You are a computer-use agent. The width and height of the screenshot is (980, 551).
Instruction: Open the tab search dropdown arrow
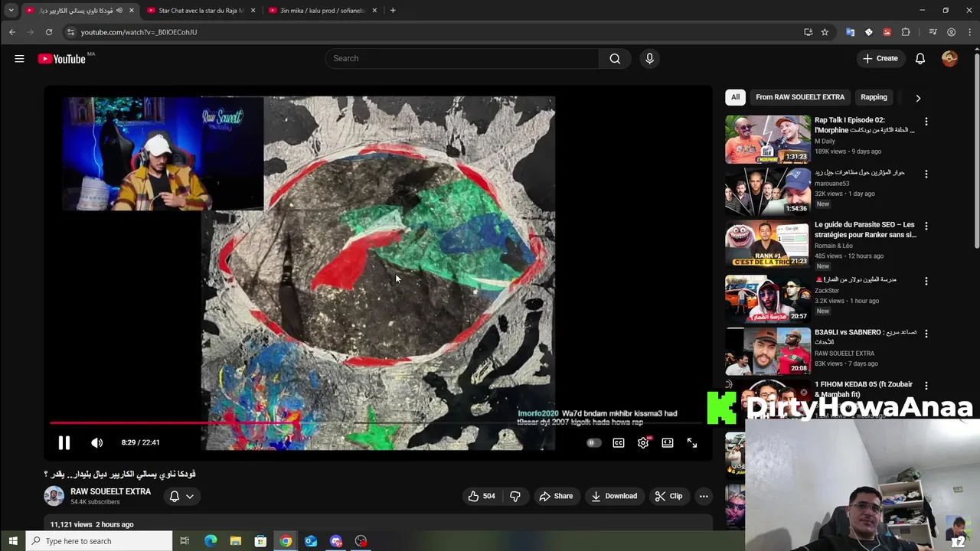(x=11, y=11)
